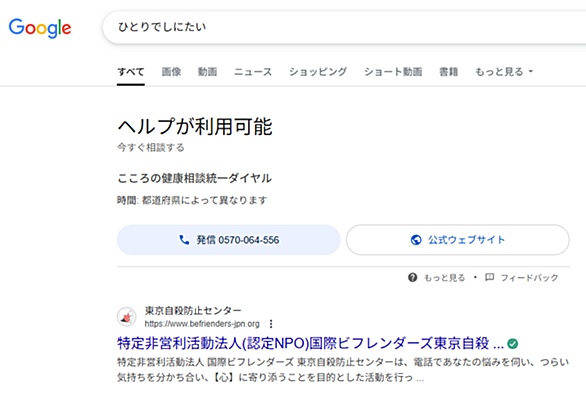Open the ショッピング tab

[318, 71]
